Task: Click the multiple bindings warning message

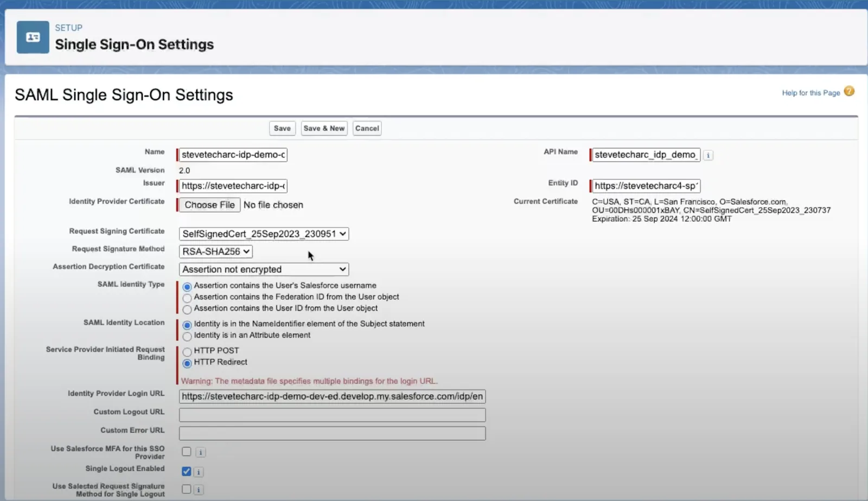Action: (309, 381)
